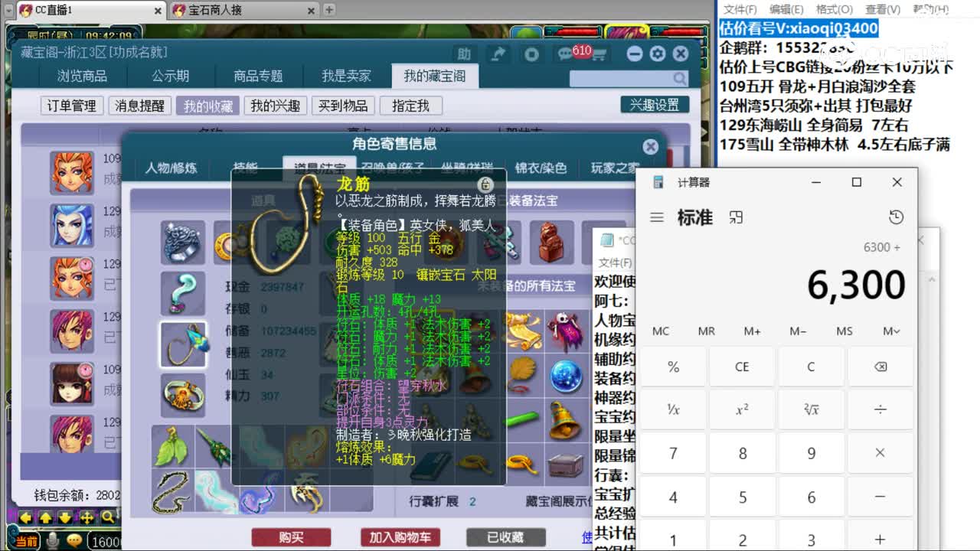980x551 pixels.
Task: Open 兴趣设置 interest settings
Action: click(655, 105)
